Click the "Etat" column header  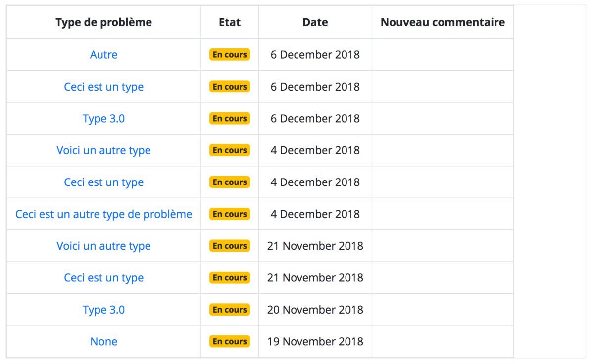(x=230, y=22)
